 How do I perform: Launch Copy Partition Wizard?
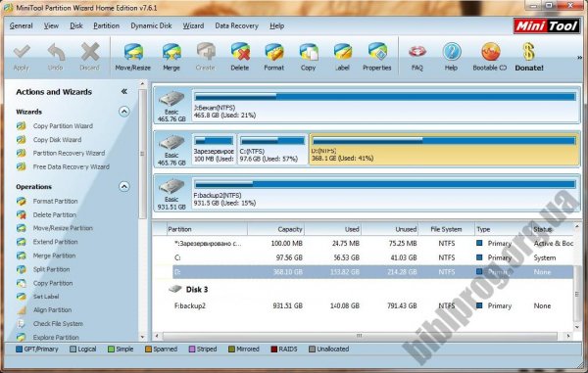pos(63,126)
